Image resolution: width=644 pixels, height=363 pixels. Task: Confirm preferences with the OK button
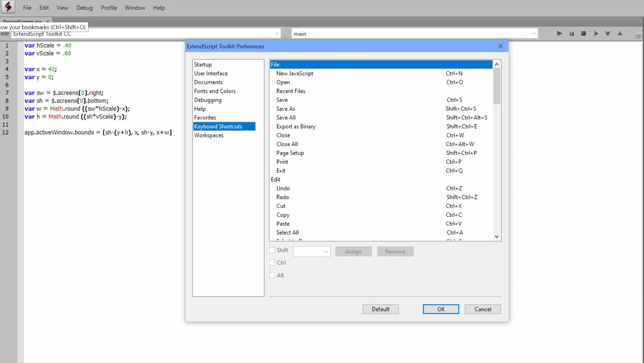[441, 309]
